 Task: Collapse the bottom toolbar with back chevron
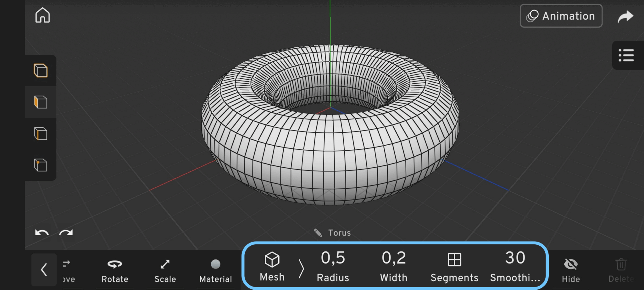tap(44, 270)
